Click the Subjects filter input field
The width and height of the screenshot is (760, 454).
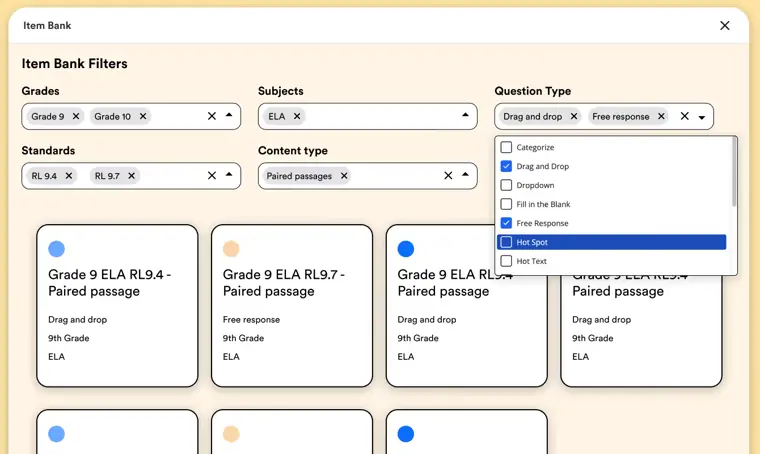[x=367, y=116]
